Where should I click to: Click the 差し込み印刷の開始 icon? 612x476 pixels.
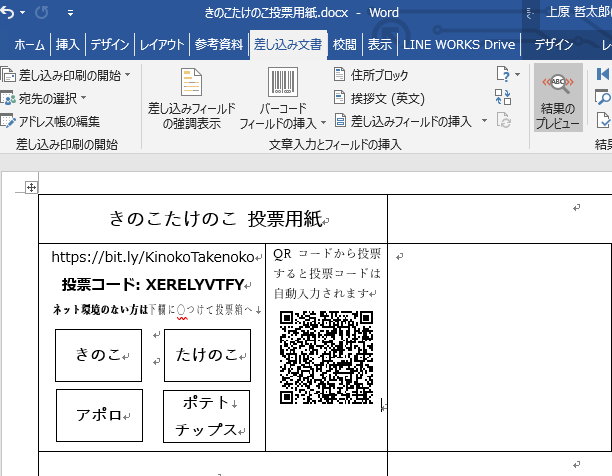coord(8,75)
